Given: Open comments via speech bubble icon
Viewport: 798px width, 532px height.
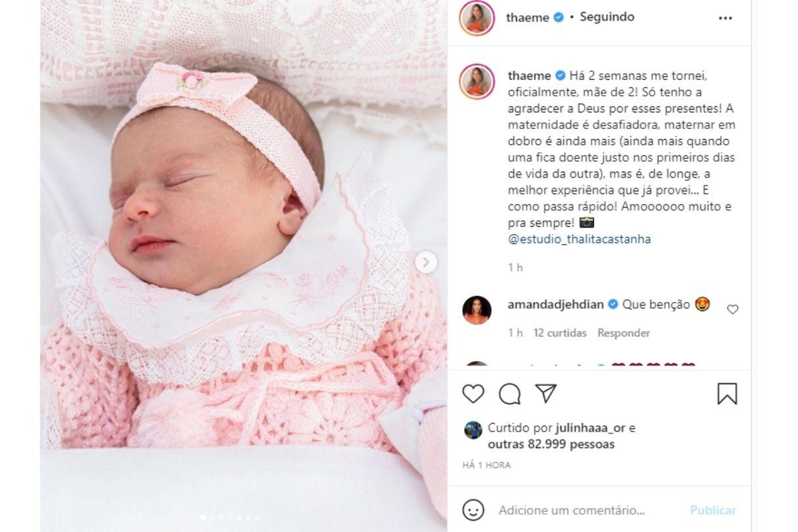Looking at the screenshot, I should point(509,394).
